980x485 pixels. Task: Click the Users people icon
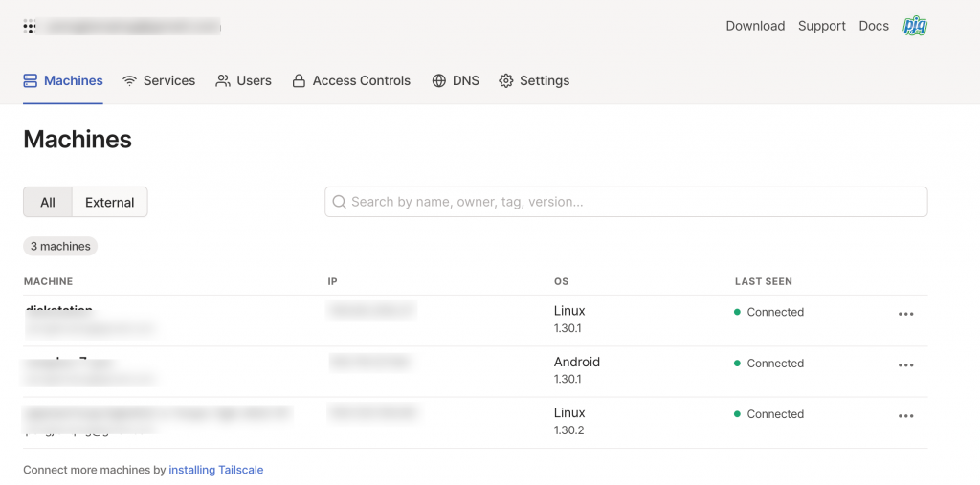pos(223,81)
